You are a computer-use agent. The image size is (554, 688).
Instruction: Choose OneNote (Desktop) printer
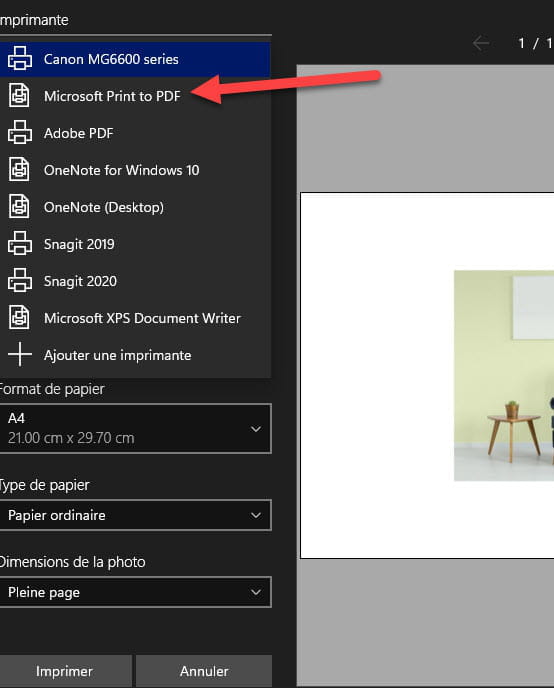click(135, 207)
